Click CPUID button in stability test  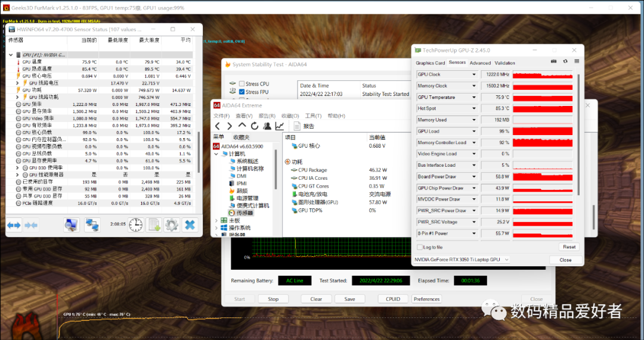pos(393,299)
